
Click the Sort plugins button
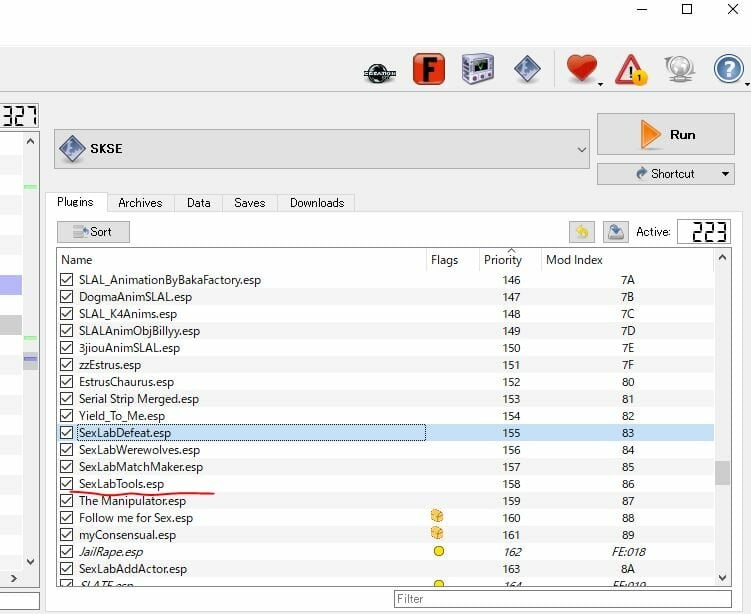(93, 232)
